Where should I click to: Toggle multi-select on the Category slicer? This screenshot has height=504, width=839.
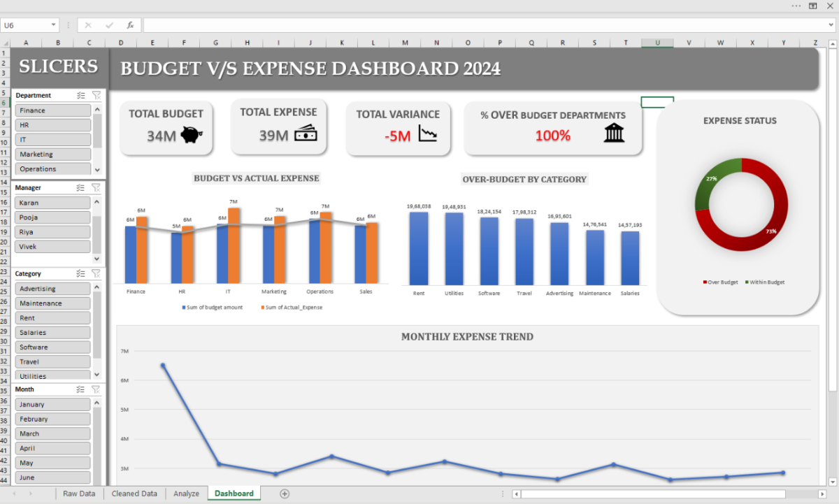[81, 273]
